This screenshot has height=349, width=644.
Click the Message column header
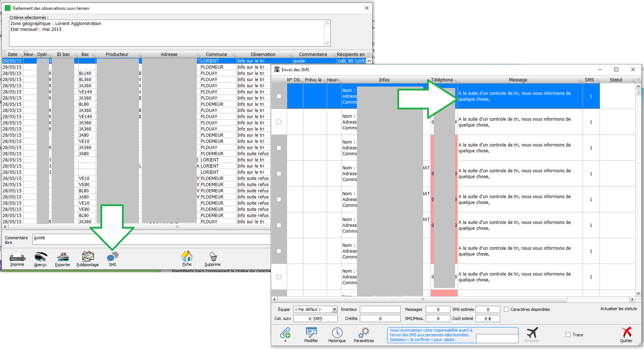coord(518,80)
